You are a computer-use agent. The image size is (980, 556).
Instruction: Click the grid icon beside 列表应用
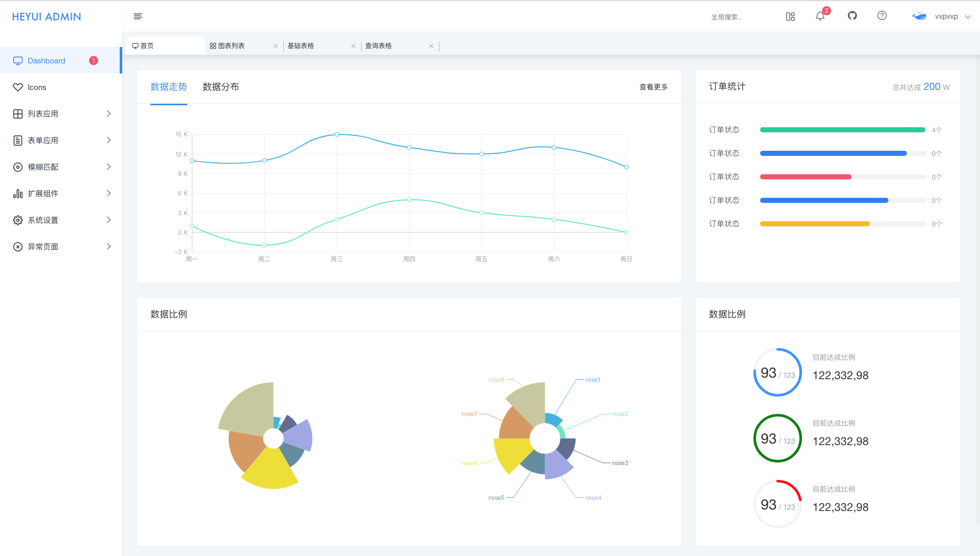[x=18, y=114]
